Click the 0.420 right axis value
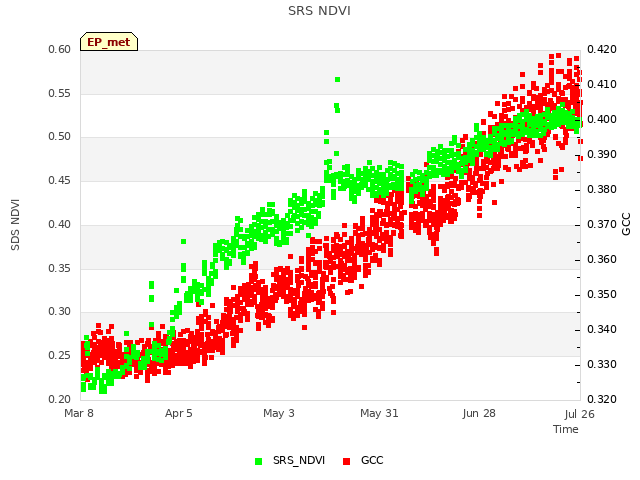Viewport: 640px width, 480px height. pos(602,49)
